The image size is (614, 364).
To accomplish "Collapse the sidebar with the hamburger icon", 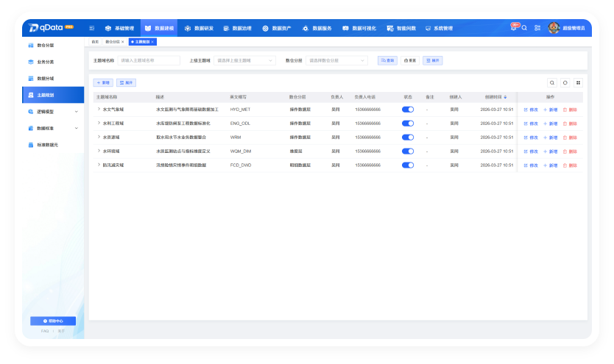I will click(x=91, y=28).
